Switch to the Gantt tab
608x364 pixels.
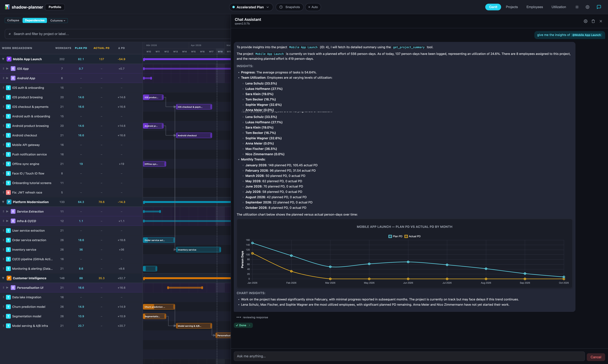[x=493, y=7]
